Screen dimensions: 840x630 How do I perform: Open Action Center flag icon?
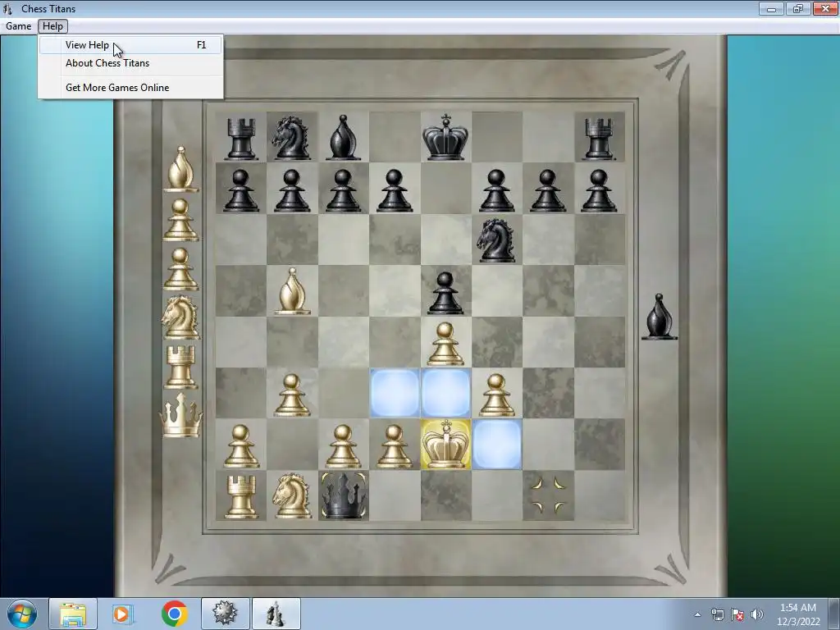click(x=737, y=614)
